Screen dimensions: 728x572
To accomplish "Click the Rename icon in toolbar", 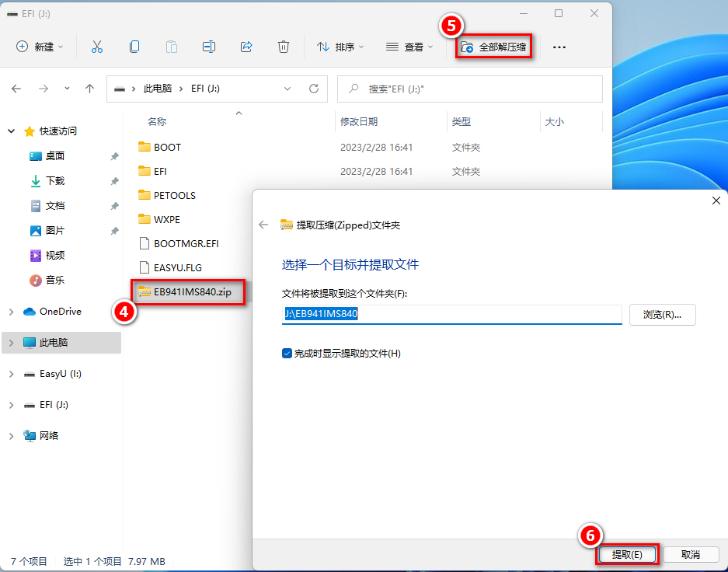I will 209,47.
